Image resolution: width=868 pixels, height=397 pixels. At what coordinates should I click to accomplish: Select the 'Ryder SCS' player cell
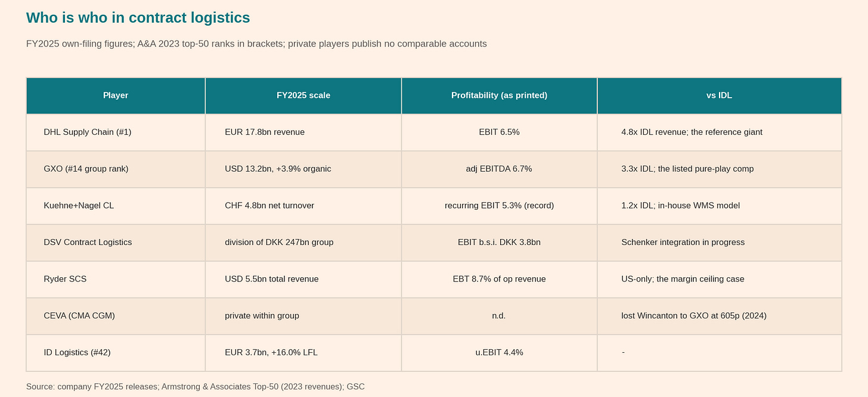pos(116,279)
